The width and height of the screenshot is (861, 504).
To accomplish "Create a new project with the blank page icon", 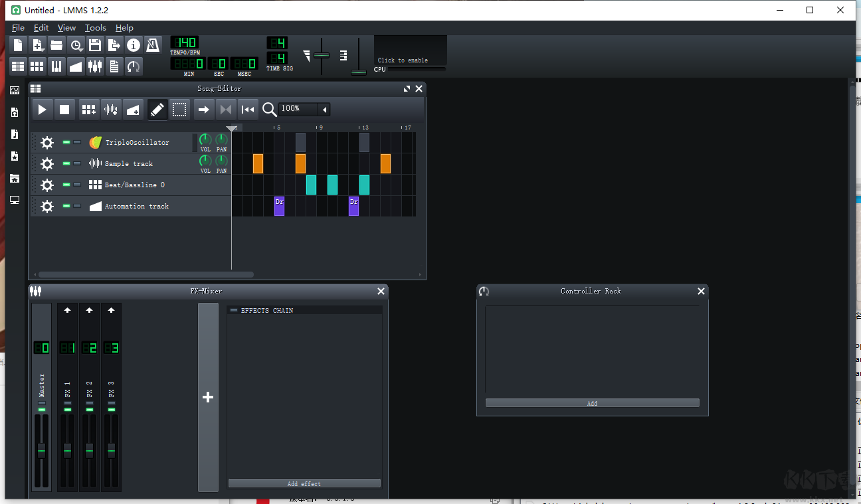I will pos(17,44).
